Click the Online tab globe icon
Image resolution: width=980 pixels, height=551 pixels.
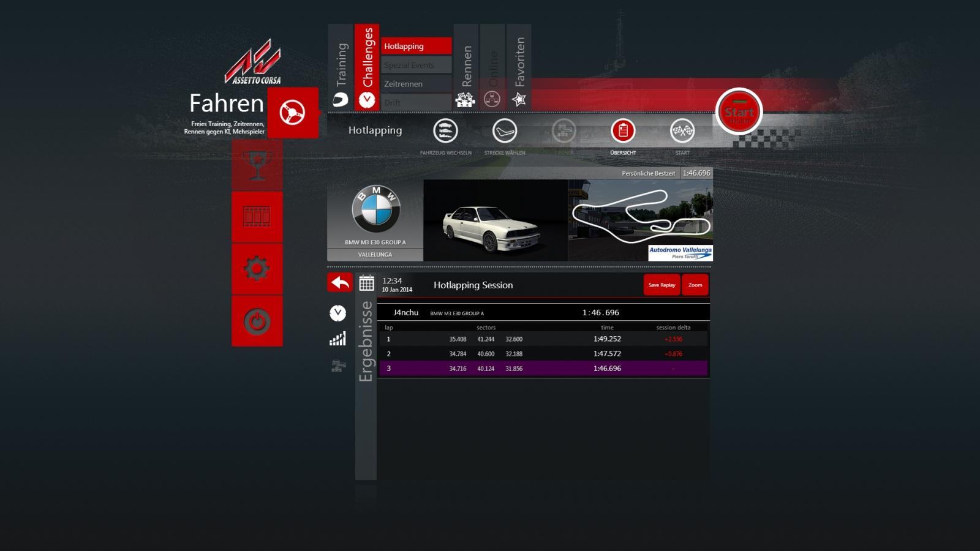(492, 99)
